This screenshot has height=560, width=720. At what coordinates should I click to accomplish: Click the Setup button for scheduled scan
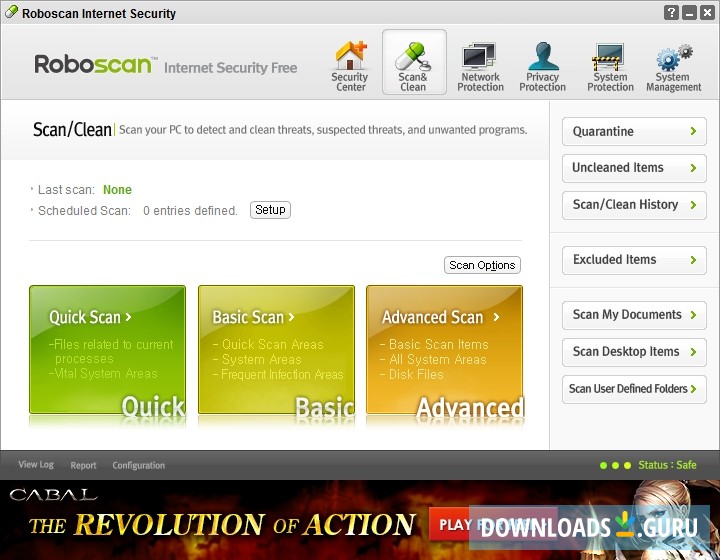(270, 210)
